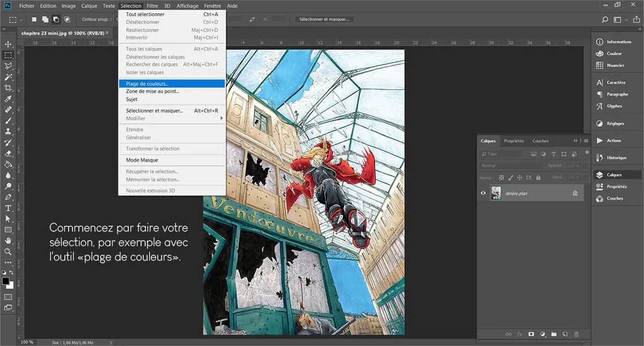This screenshot has width=644, height=346.
Task: Select the Dodge tool
Action: [8, 186]
